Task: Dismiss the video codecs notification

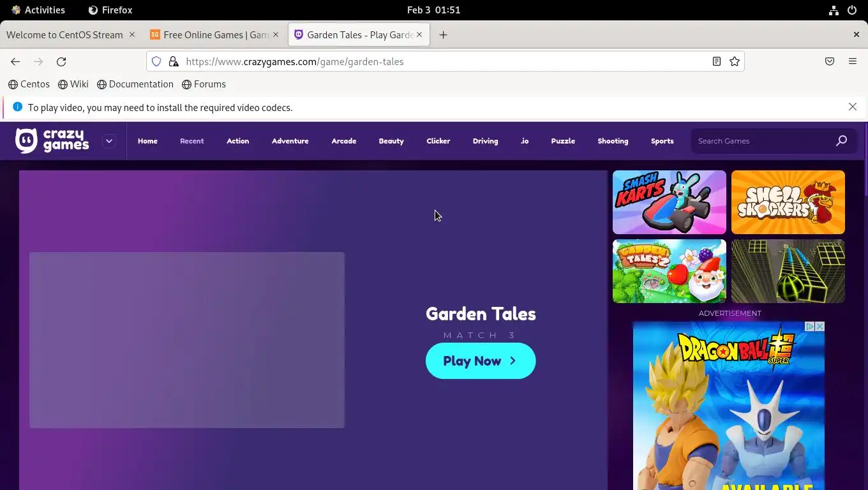Action: [x=853, y=107]
